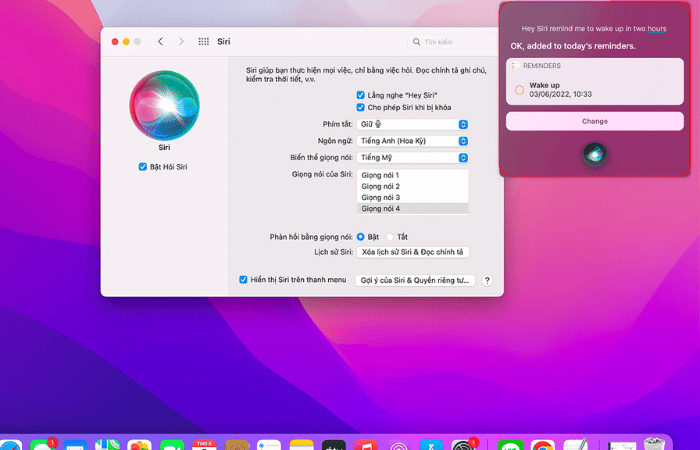This screenshot has width=700, height=450.
Task: Toggle Hiển thị Siri trên thanh menu
Action: tap(243, 280)
